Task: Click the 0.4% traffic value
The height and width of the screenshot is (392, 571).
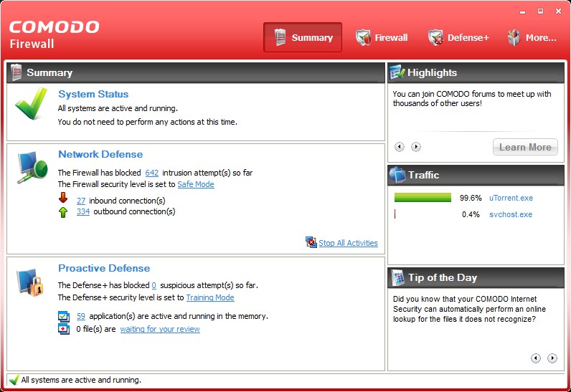Action: click(x=471, y=214)
